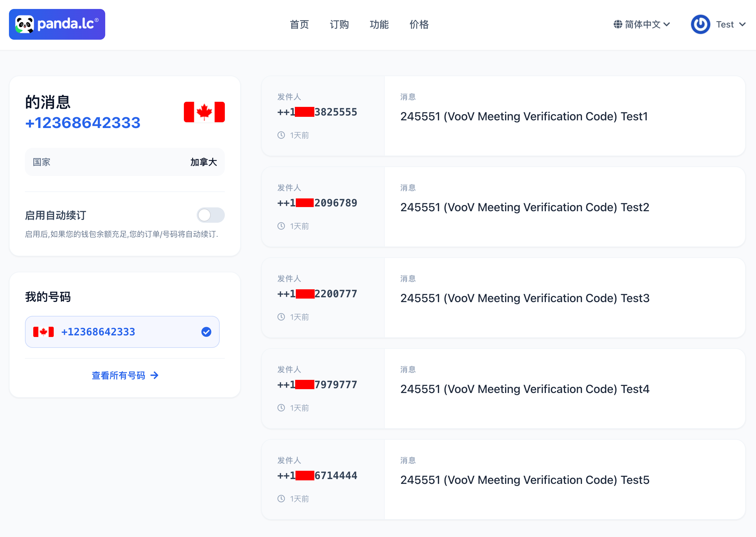Click small Canada flag in number list

point(43,332)
